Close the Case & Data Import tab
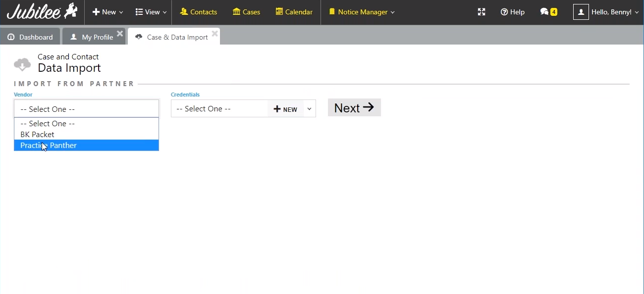The width and height of the screenshot is (644, 294). (215, 34)
